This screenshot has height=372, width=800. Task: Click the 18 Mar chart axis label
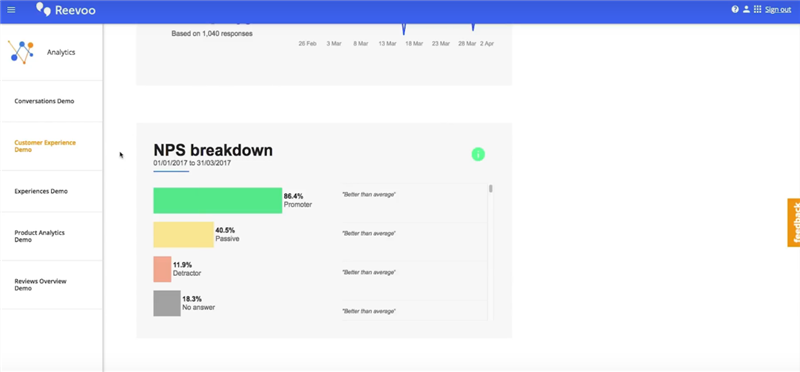click(414, 44)
